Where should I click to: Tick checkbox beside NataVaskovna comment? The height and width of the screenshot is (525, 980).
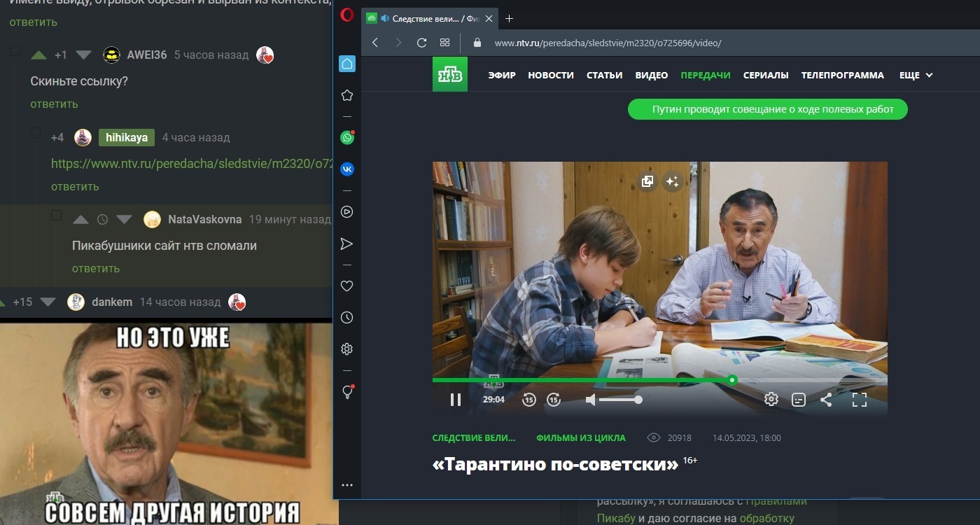click(57, 215)
